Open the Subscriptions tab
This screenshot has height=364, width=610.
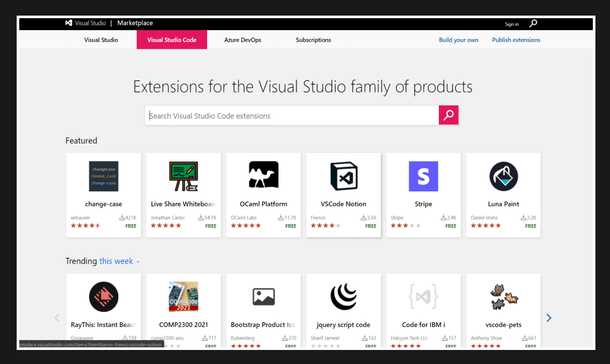(313, 40)
